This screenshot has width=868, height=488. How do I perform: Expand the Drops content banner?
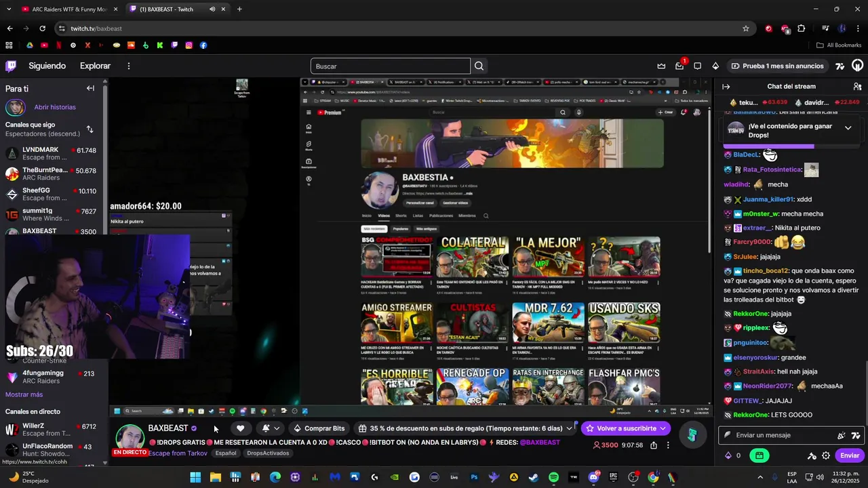[x=848, y=127]
